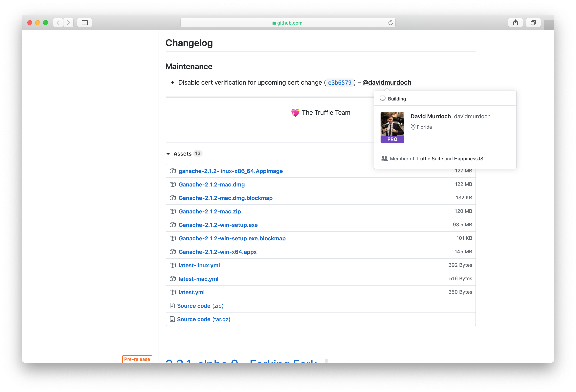Open @davidmurdoch profile mention
Viewport: 576px width, 392px height.
pos(387,82)
